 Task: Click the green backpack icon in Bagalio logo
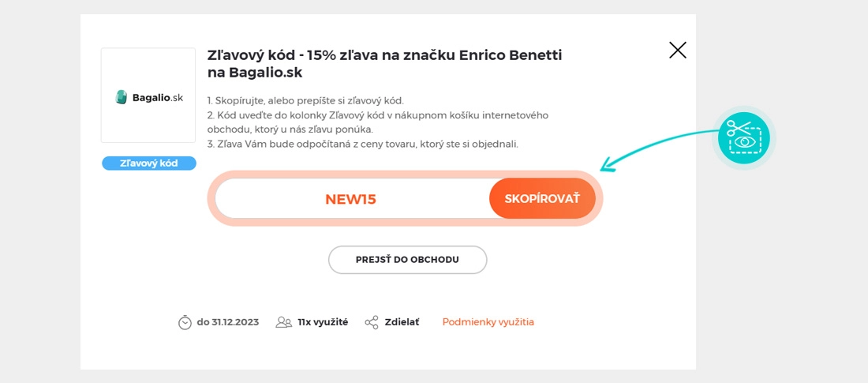coord(121,97)
